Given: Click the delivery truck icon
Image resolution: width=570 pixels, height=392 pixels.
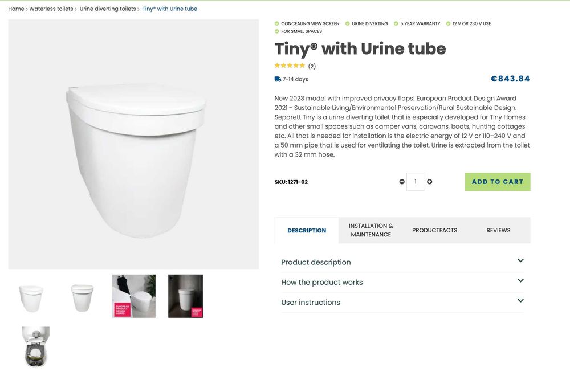Looking at the screenshot, I should click(x=278, y=79).
